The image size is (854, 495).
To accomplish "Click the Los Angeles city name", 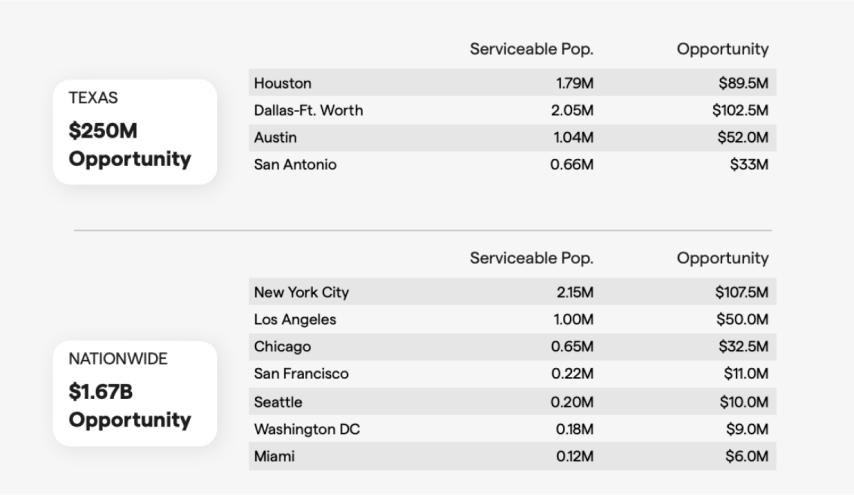I will pos(295,320).
